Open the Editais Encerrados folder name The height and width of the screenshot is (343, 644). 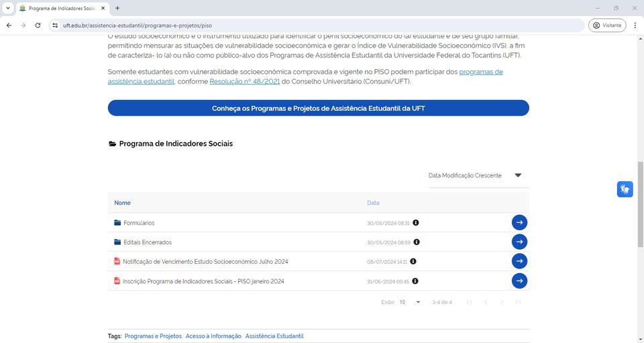click(148, 242)
